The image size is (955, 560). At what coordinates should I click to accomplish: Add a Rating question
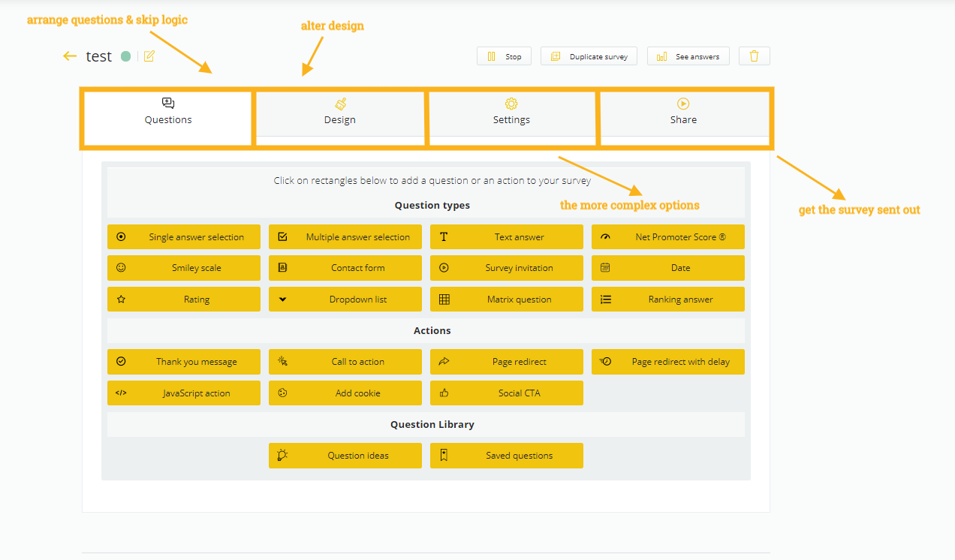coord(184,299)
